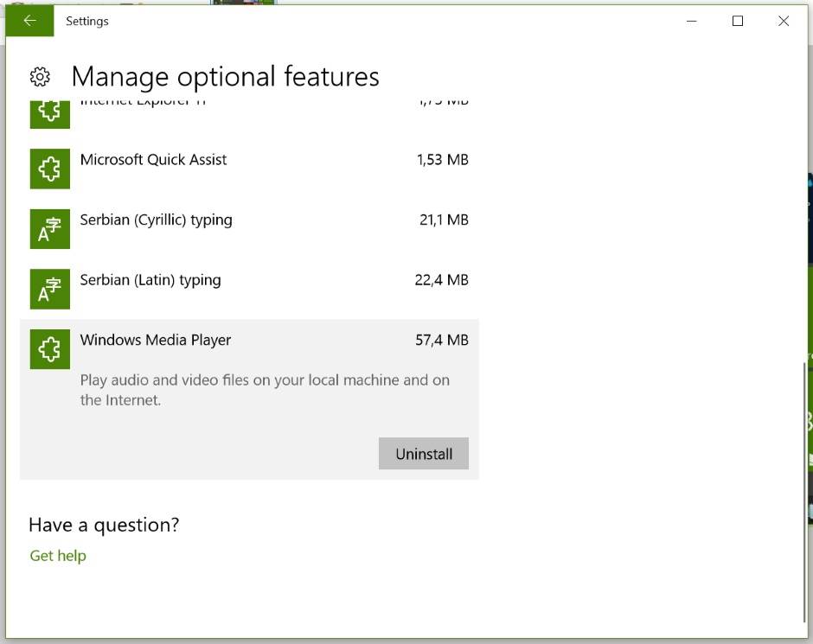
Task: Maximize the Settings window
Action: [x=738, y=21]
